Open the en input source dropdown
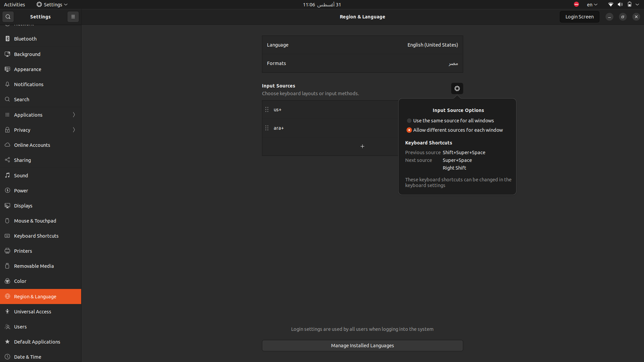This screenshot has width=644, height=362. (x=592, y=5)
